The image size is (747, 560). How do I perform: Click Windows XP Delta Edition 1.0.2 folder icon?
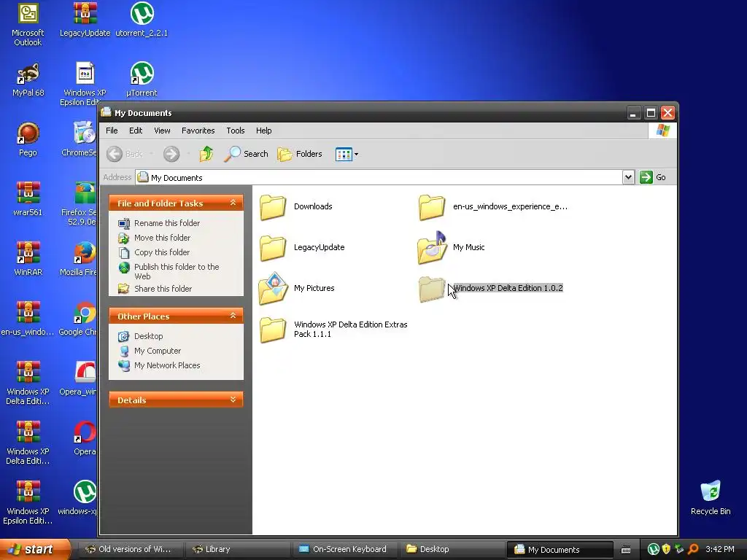pyautogui.click(x=432, y=289)
